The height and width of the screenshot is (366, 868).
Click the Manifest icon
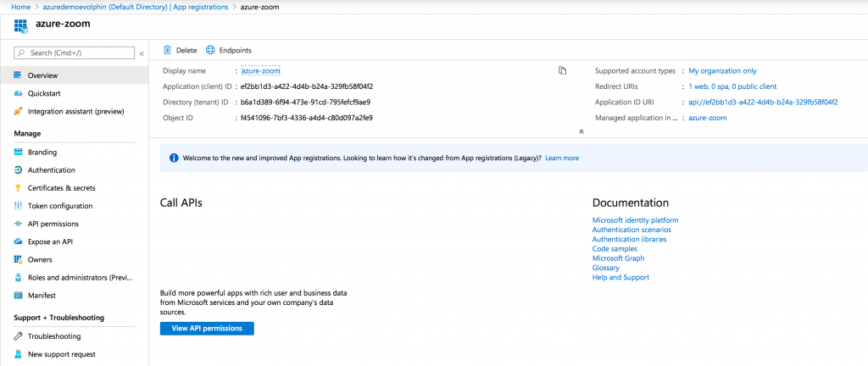pyautogui.click(x=18, y=295)
